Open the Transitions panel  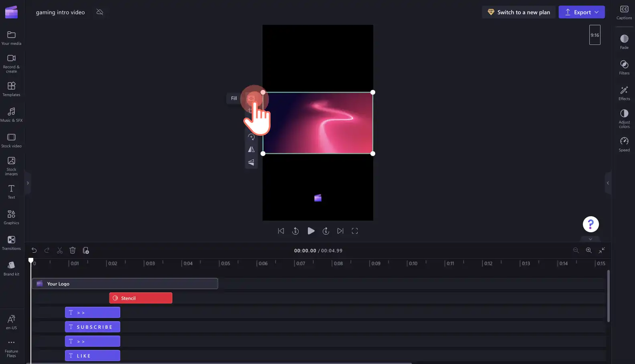(x=11, y=243)
